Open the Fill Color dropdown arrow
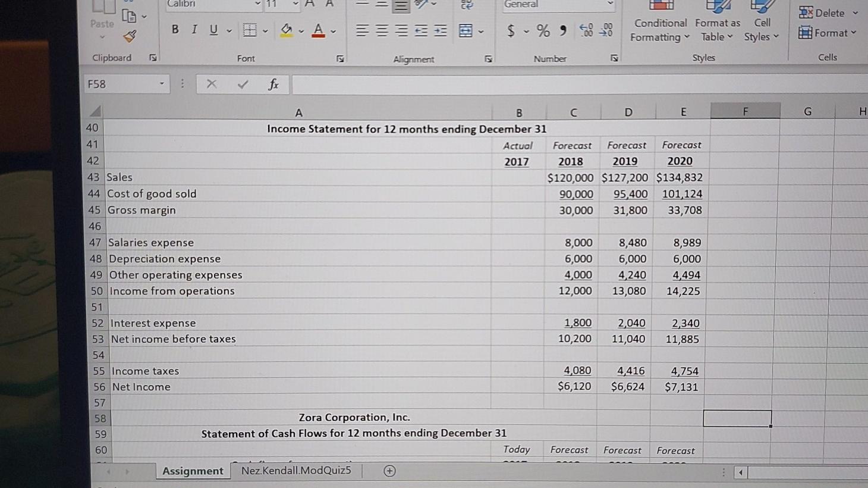The width and height of the screenshot is (868, 488). pyautogui.click(x=300, y=29)
